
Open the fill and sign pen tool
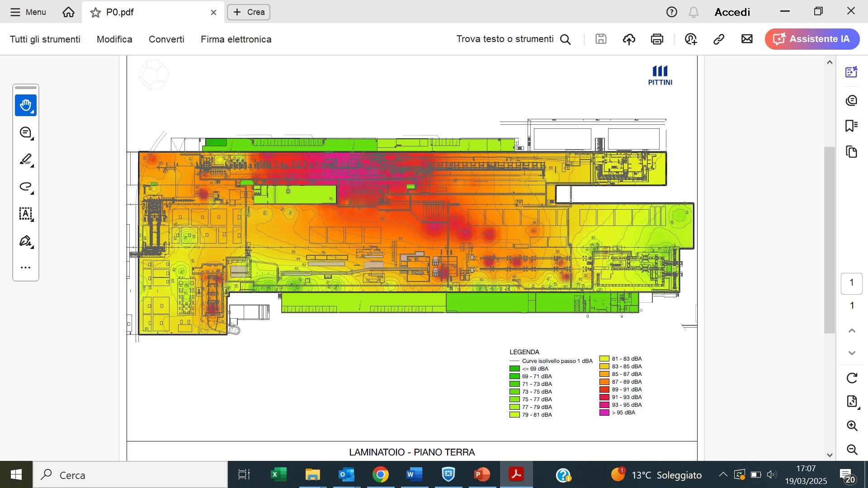26,241
